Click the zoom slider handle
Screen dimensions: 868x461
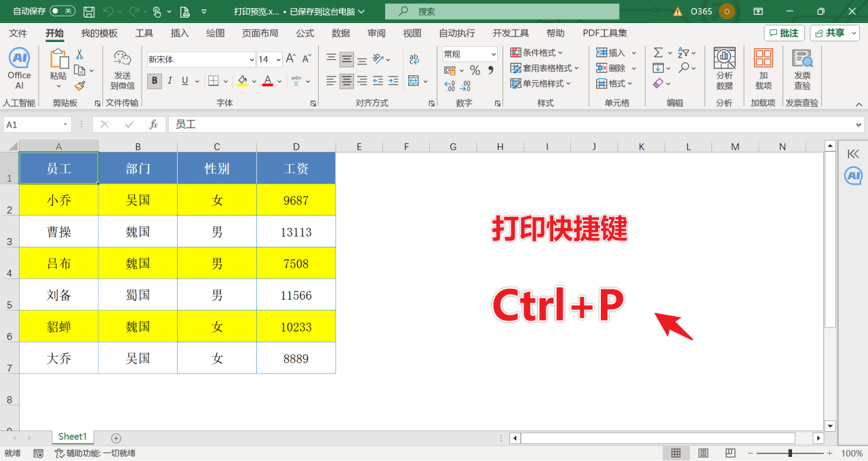[x=790, y=454]
